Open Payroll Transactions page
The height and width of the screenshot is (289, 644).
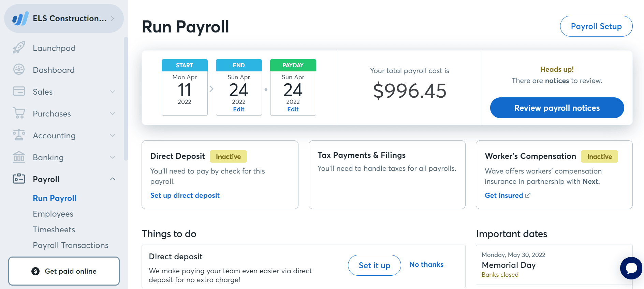(71, 245)
